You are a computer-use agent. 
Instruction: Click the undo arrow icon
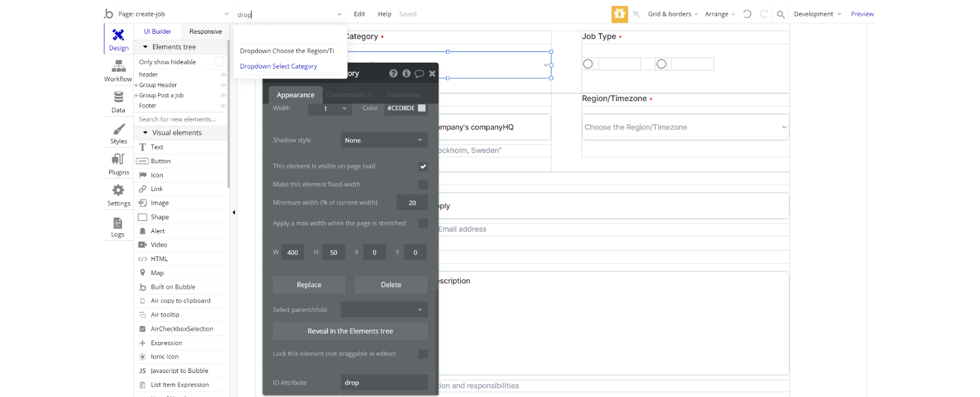click(x=748, y=14)
